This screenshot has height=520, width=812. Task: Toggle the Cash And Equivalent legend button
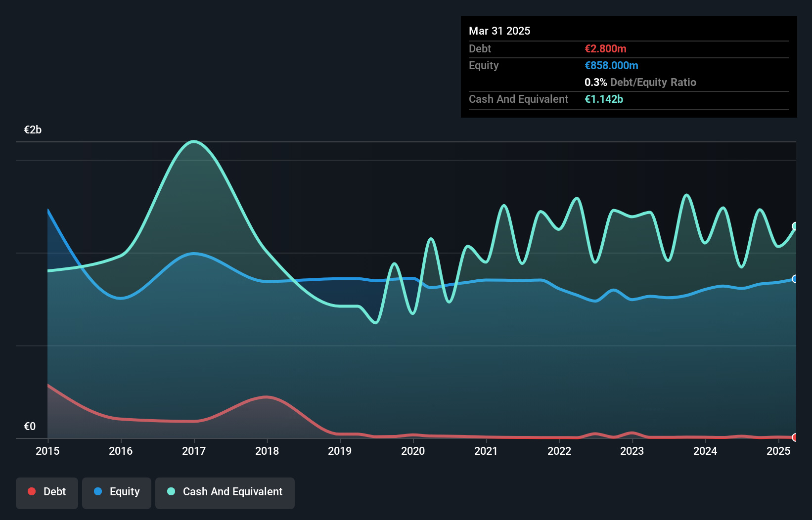225,493
